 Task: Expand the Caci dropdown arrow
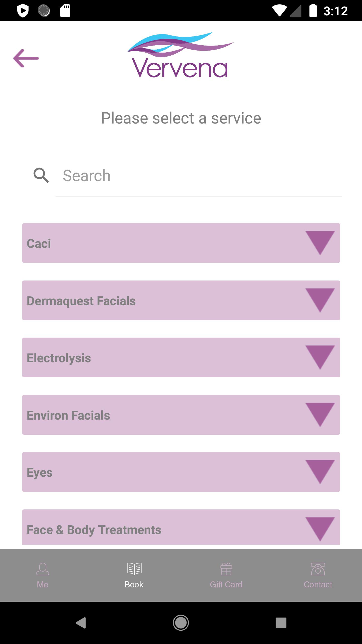[320, 243]
